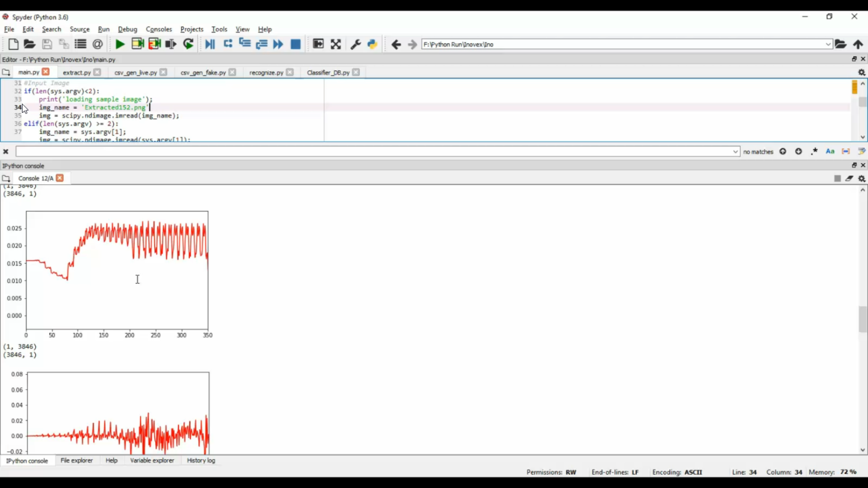Viewport: 868px width, 488px height.
Task: Click the Run current cell icon
Action: [x=137, y=45]
